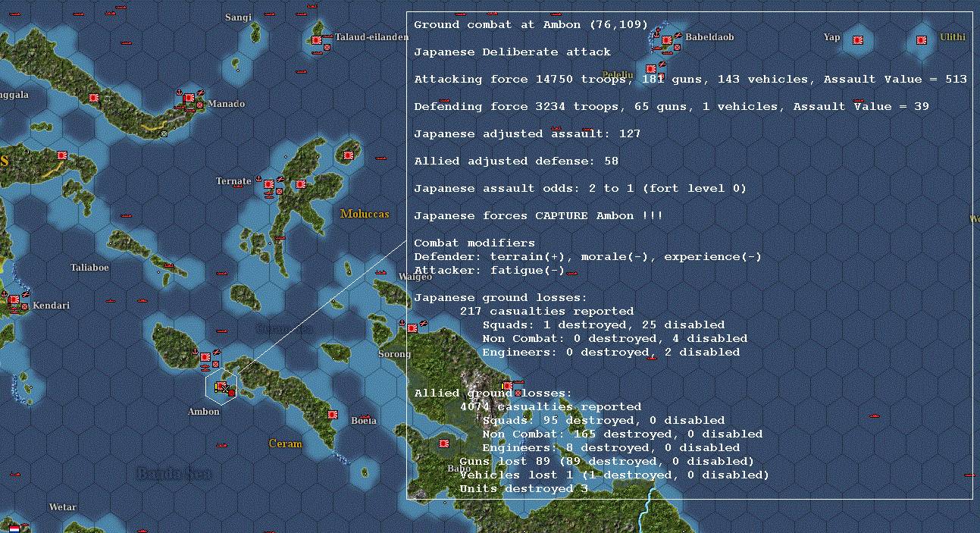This screenshot has width=980, height=533.
Task: Click the 'Attacker: fatigue(-)' line
Action: point(490,271)
